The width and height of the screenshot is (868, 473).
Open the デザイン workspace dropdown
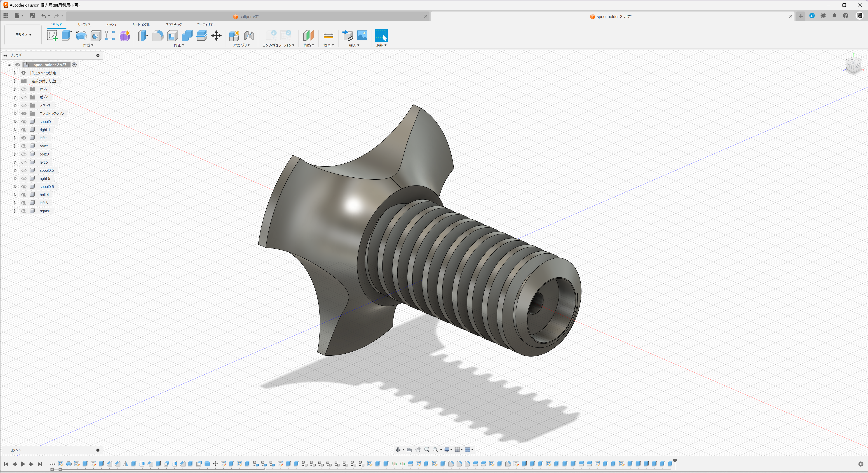click(x=23, y=35)
